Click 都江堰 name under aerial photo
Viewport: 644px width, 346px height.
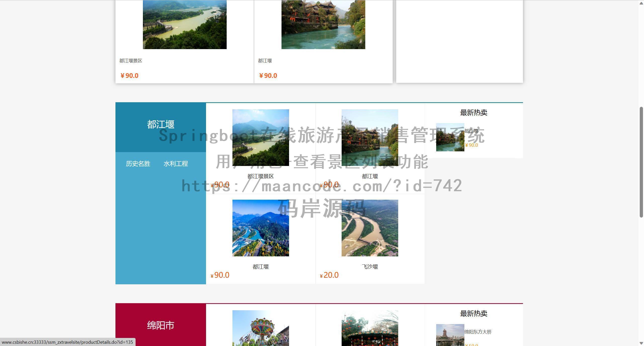point(261,266)
